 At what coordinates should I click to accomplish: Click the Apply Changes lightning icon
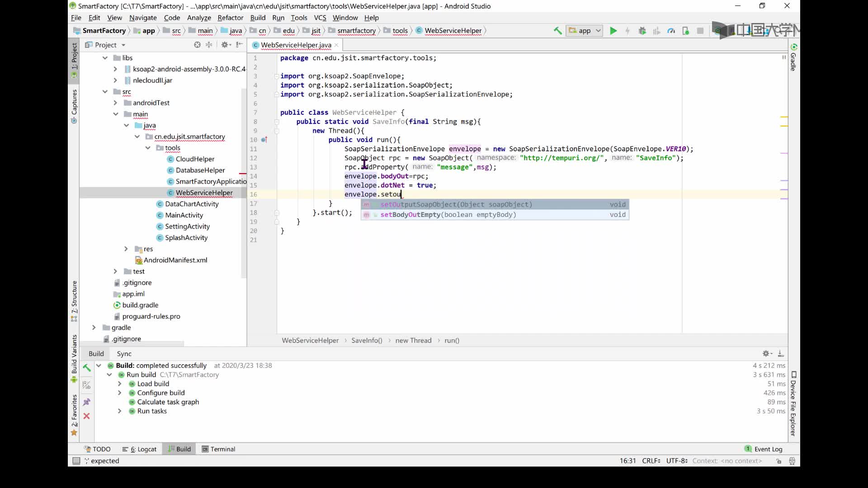click(627, 31)
